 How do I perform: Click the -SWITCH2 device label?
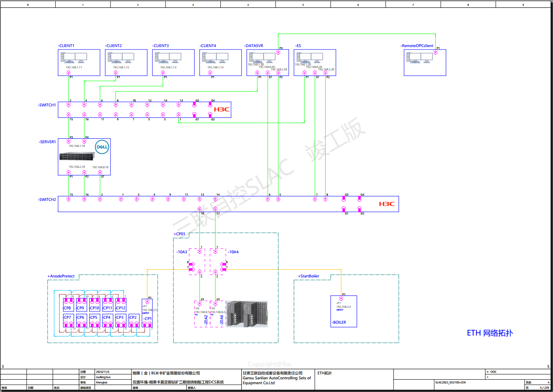click(x=47, y=200)
